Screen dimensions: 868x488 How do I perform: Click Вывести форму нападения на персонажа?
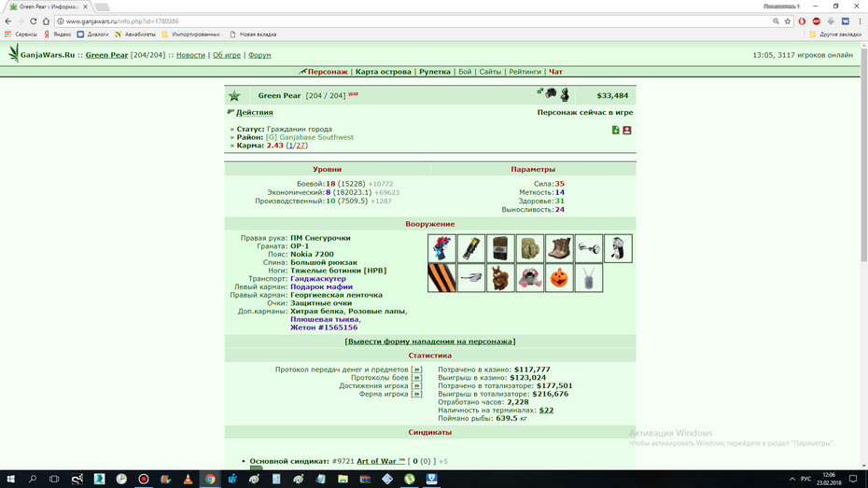pos(430,342)
